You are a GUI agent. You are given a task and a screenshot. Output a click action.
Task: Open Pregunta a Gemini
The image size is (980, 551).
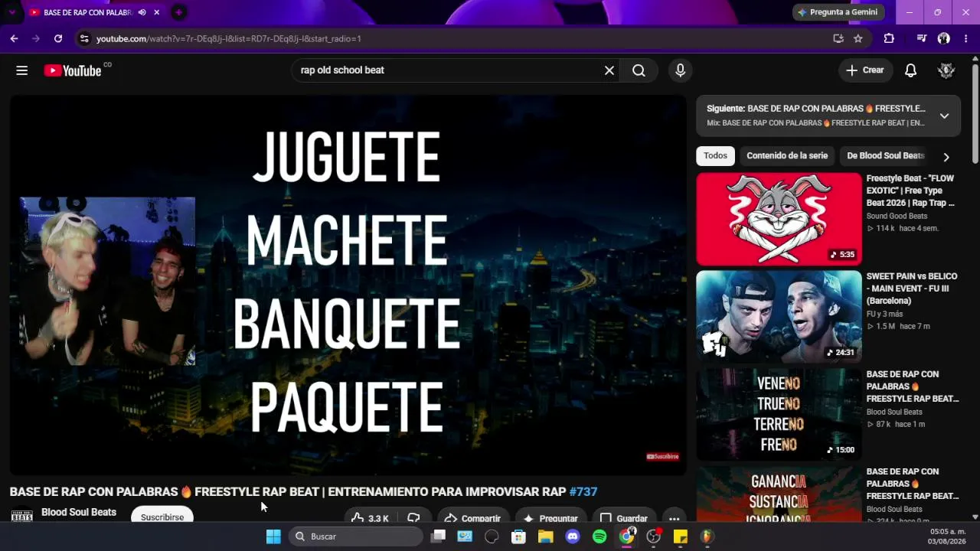838,12
